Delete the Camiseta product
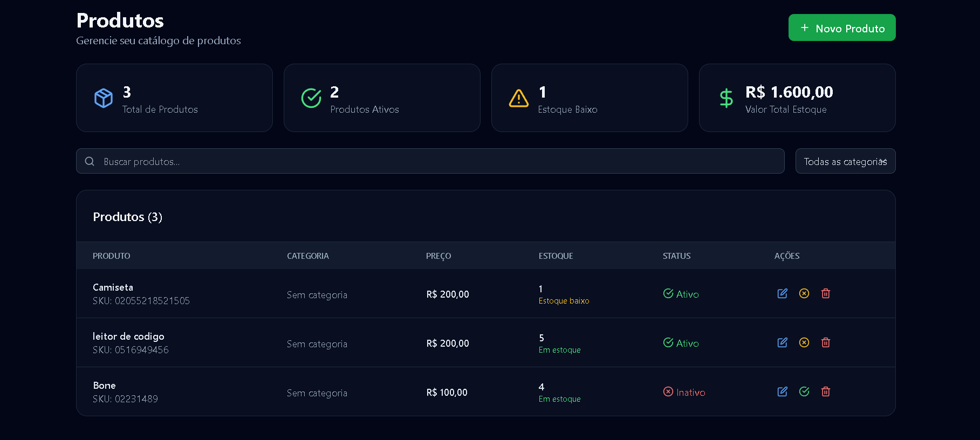This screenshot has width=980, height=440. pyautogui.click(x=825, y=293)
